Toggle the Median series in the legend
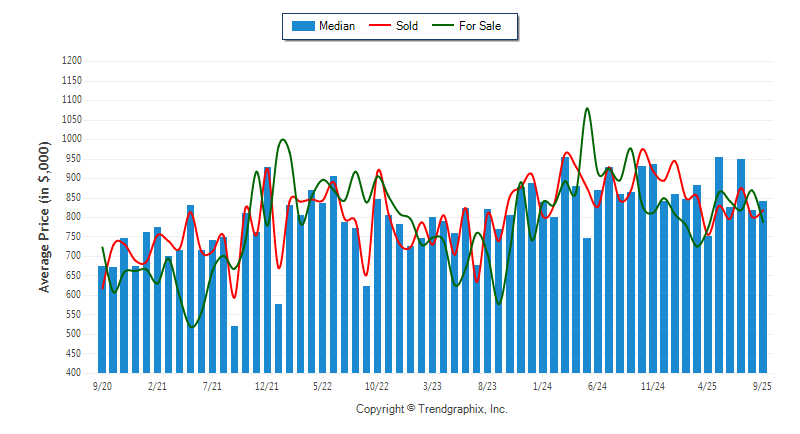 click(338, 26)
